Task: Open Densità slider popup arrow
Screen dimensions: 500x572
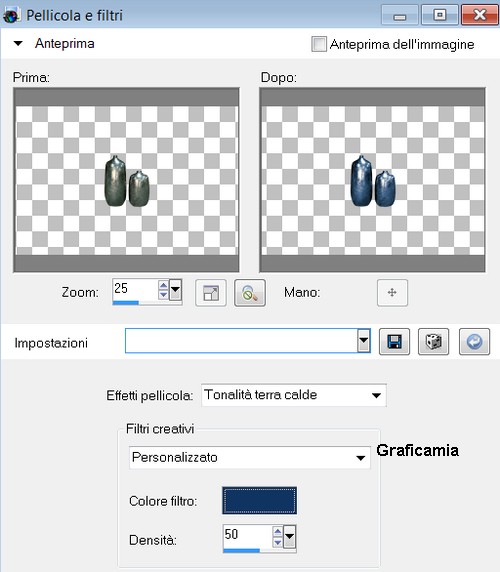Action: [290, 536]
